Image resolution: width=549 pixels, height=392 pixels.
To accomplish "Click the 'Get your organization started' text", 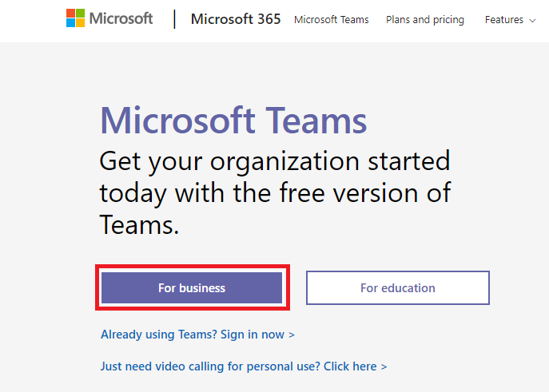I will tap(274, 161).
